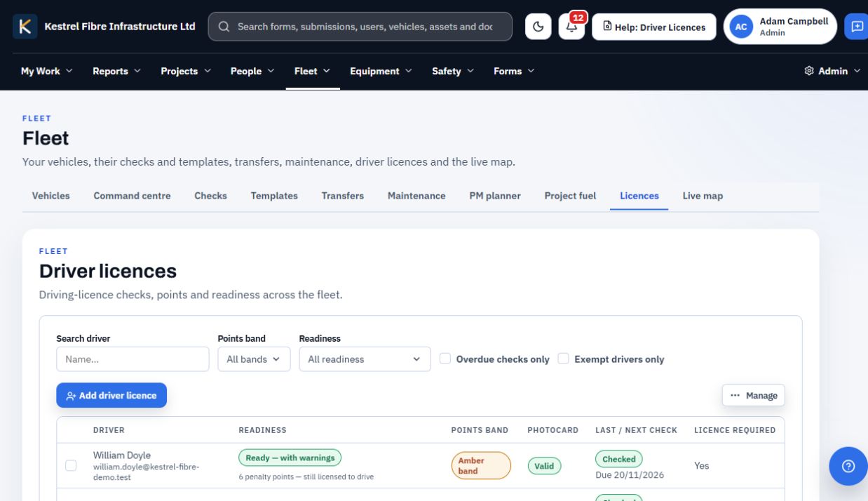This screenshot has width=868, height=501.
Task: Switch to the Transfers tab
Action: coord(342,196)
